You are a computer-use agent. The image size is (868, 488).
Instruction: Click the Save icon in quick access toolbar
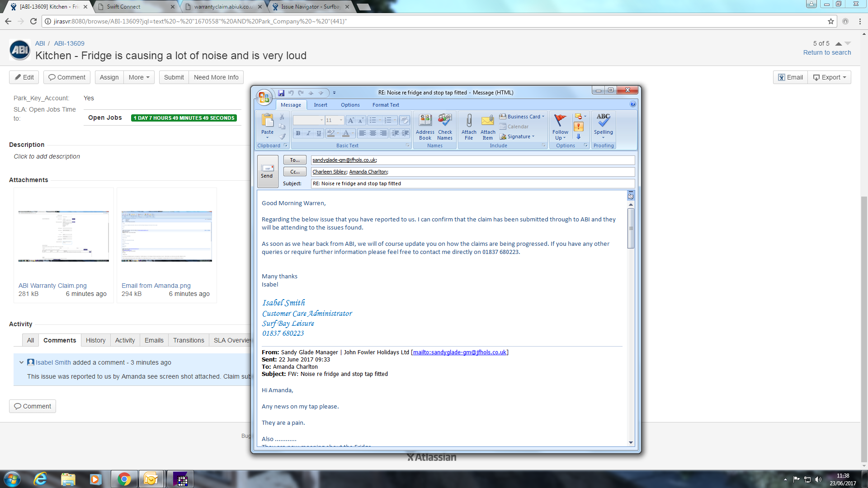click(x=281, y=93)
